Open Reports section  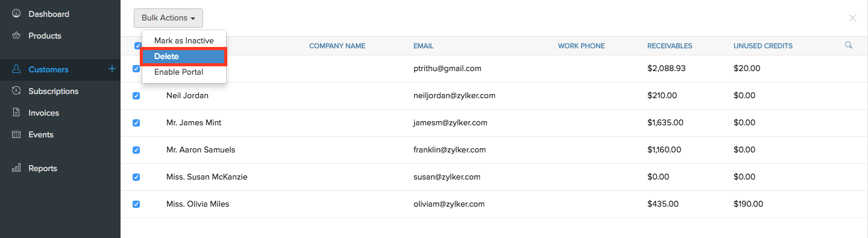click(43, 168)
